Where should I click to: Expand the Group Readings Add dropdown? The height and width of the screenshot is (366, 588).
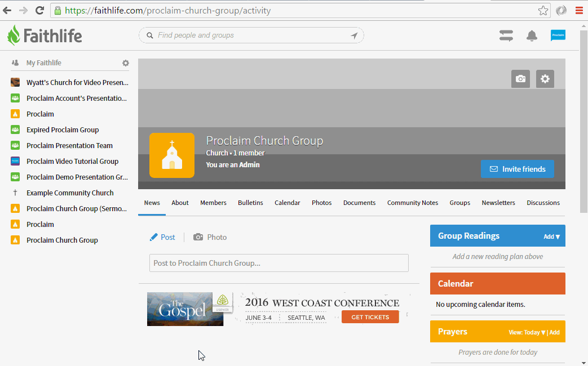tap(551, 236)
